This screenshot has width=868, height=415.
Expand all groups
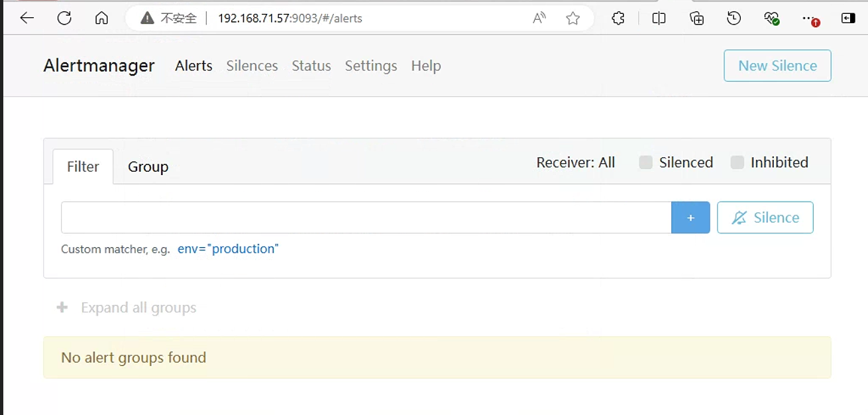[x=138, y=308]
